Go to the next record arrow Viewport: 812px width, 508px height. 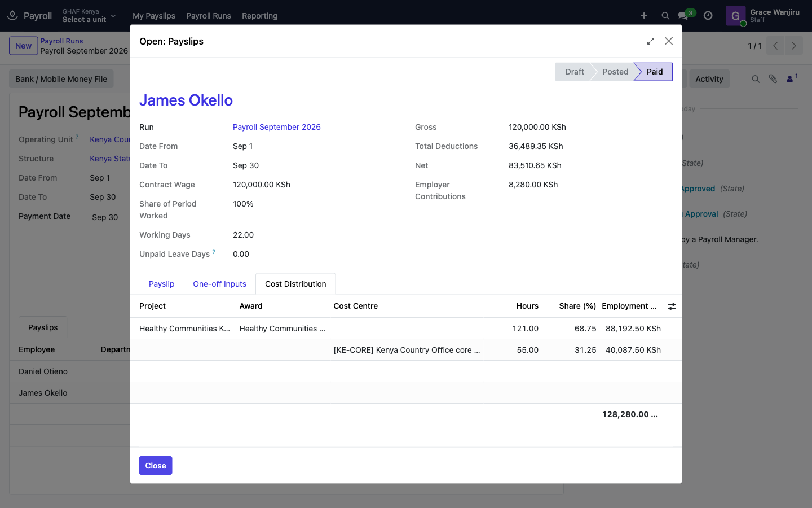tap(793, 46)
